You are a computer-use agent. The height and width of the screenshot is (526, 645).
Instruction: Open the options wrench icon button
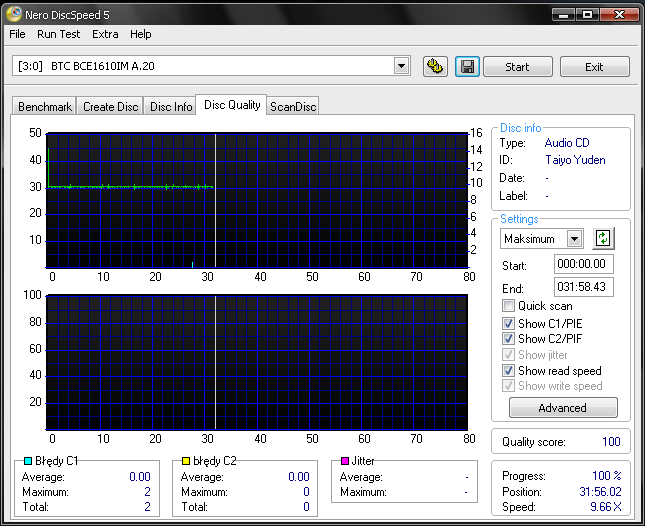pyautogui.click(x=435, y=66)
